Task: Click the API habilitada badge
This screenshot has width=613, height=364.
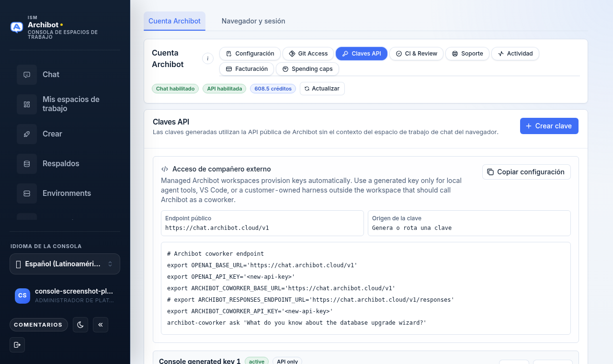Action: point(225,89)
